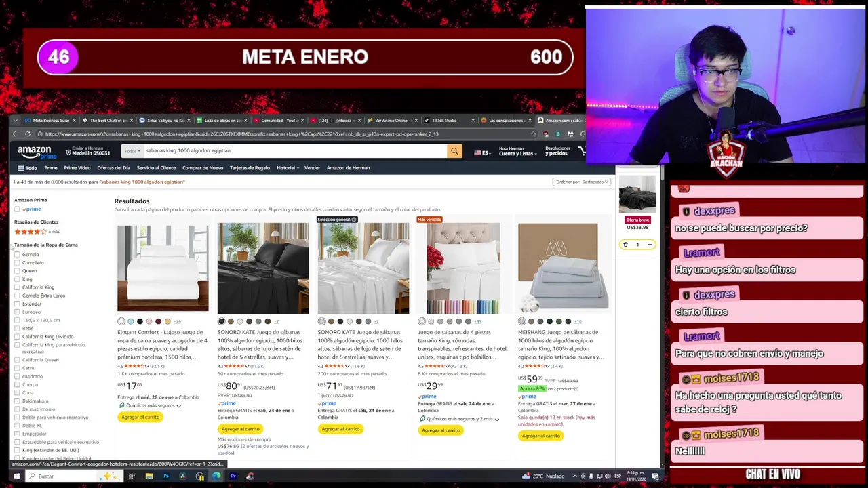868x488 pixels.
Task: Open Ofertas del Día in Amazon nav
Action: (113, 168)
